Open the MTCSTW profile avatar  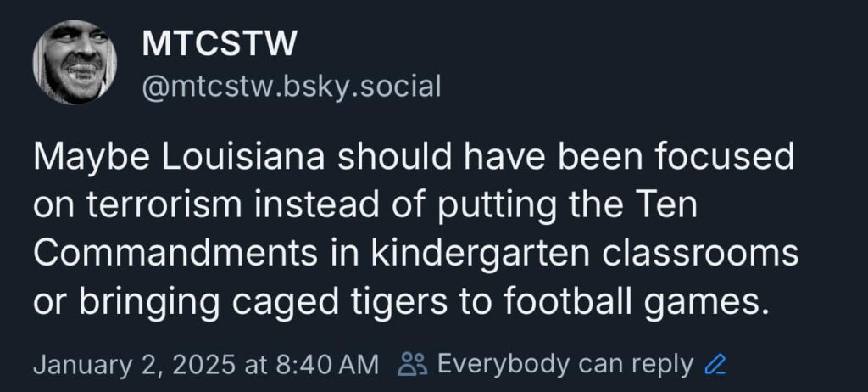75,62
